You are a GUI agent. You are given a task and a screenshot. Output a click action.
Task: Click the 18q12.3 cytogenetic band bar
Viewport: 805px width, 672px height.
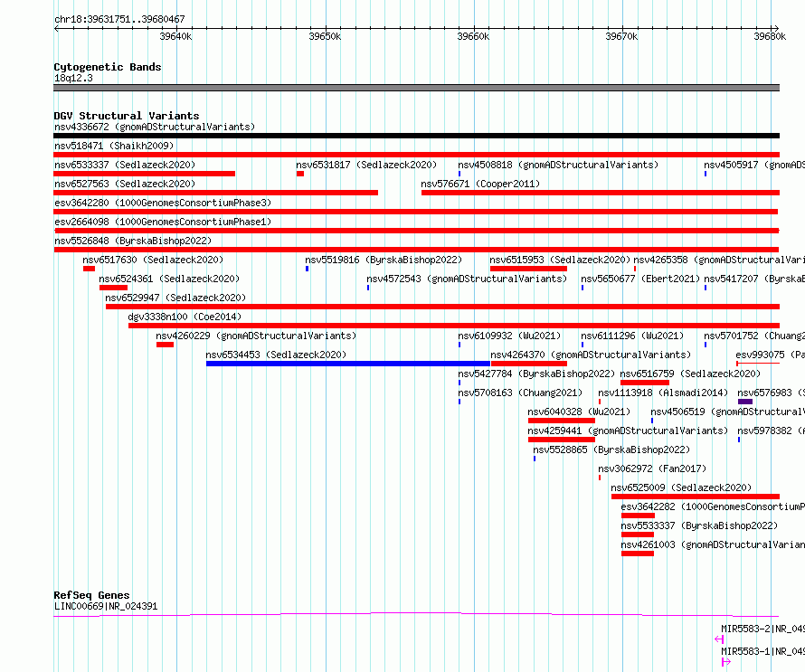click(x=416, y=88)
